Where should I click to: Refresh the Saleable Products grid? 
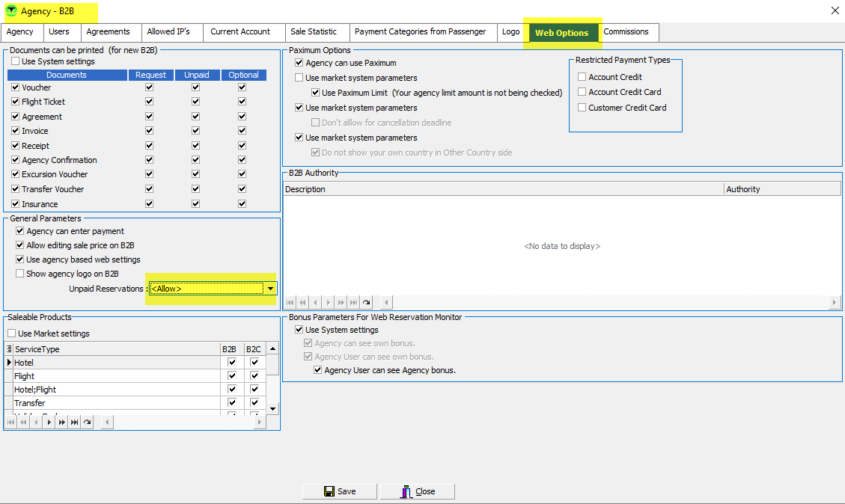click(x=87, y=422)
